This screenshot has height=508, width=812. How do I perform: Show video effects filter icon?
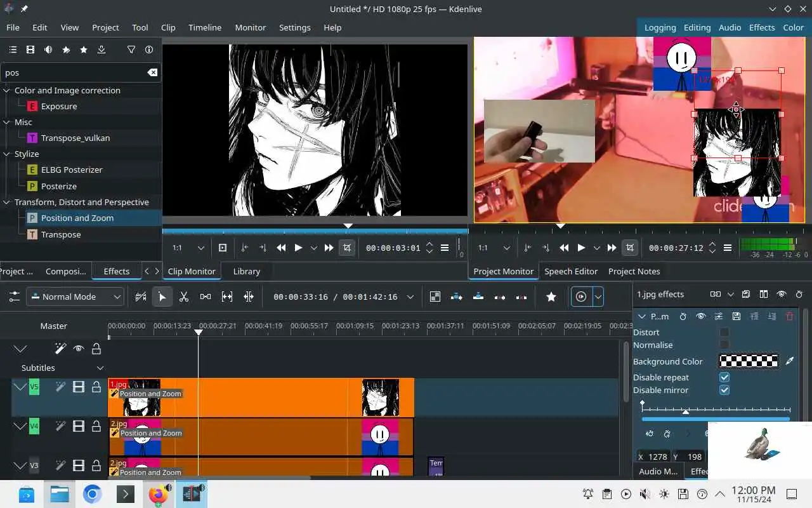tap(30, 50)
